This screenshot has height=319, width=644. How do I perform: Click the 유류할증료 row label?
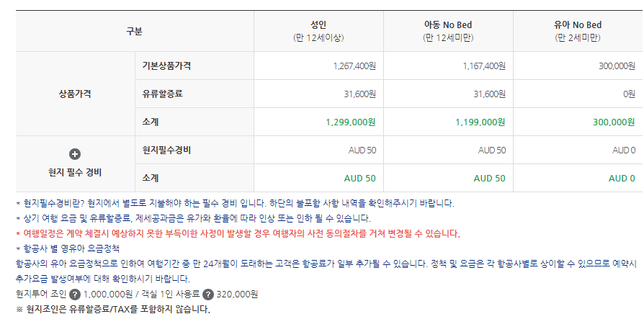162,94
